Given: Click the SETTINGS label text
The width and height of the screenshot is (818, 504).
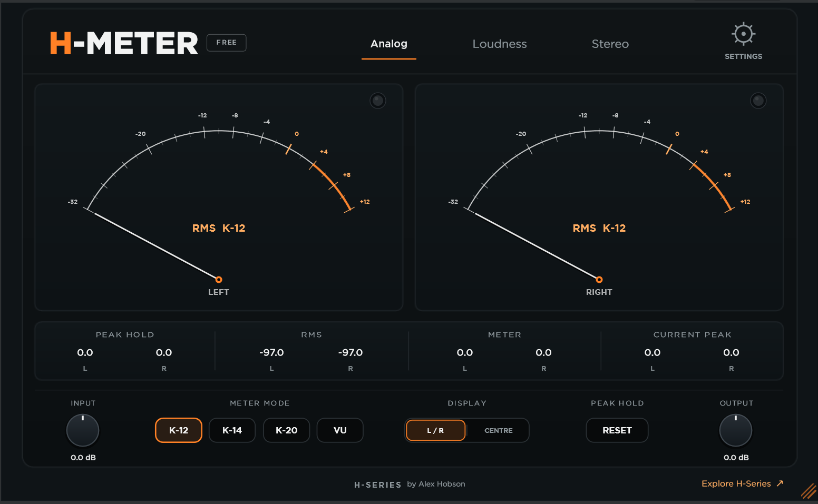Looking at the screenshot, I should 743,56.
